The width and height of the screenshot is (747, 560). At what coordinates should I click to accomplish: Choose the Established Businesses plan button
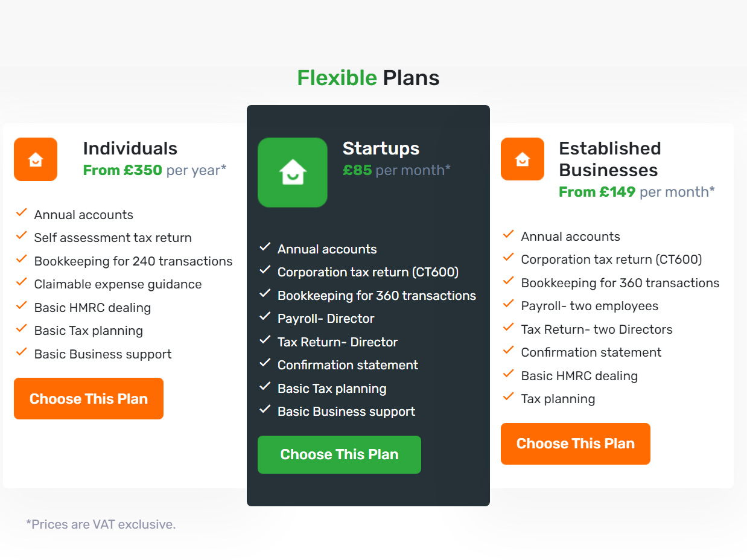[x=576, y=444]
